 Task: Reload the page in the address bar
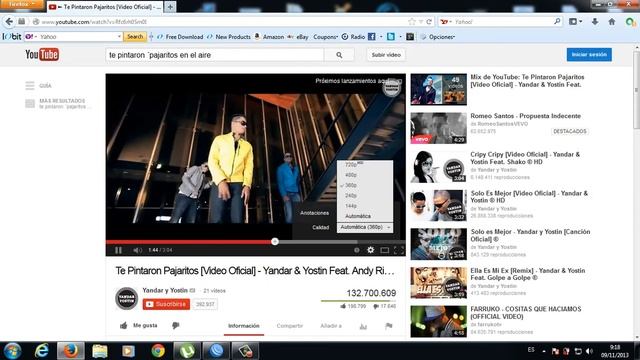pyautogui.click(x=429, y=22)
